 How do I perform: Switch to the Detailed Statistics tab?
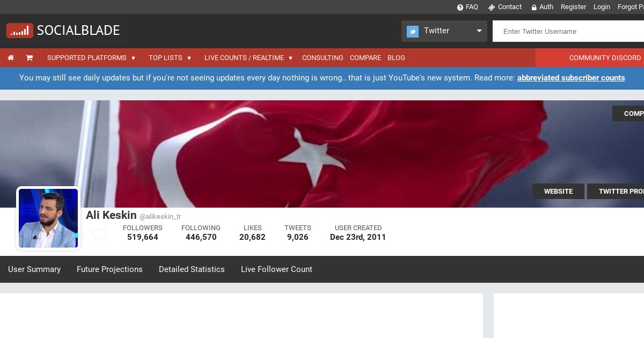[x=192, y=269]
